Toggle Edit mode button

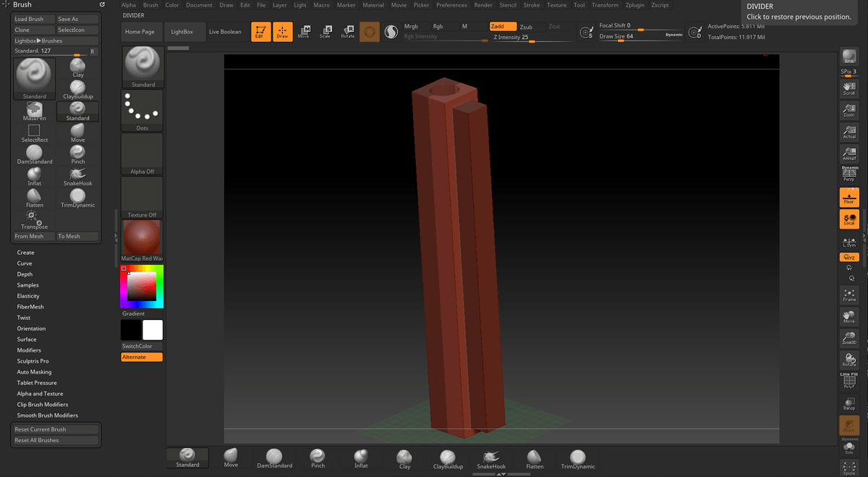tap(260, 32)
